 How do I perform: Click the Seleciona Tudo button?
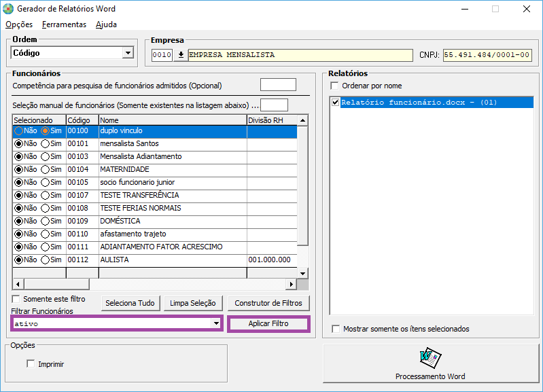pos(130,304)
